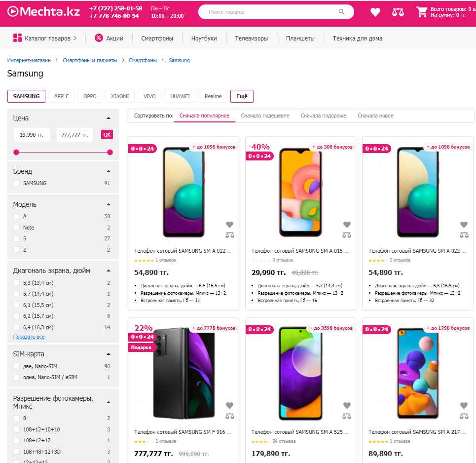This screenshot has height=463, width=476.
Task: Compare the SM A 217 phone
Action: click(x=464, y=416)
